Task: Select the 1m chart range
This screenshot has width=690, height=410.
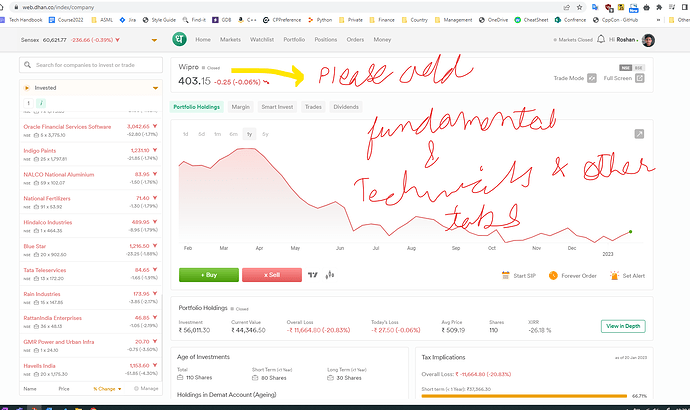Action: pyautogui.click(x=217, y=134)
